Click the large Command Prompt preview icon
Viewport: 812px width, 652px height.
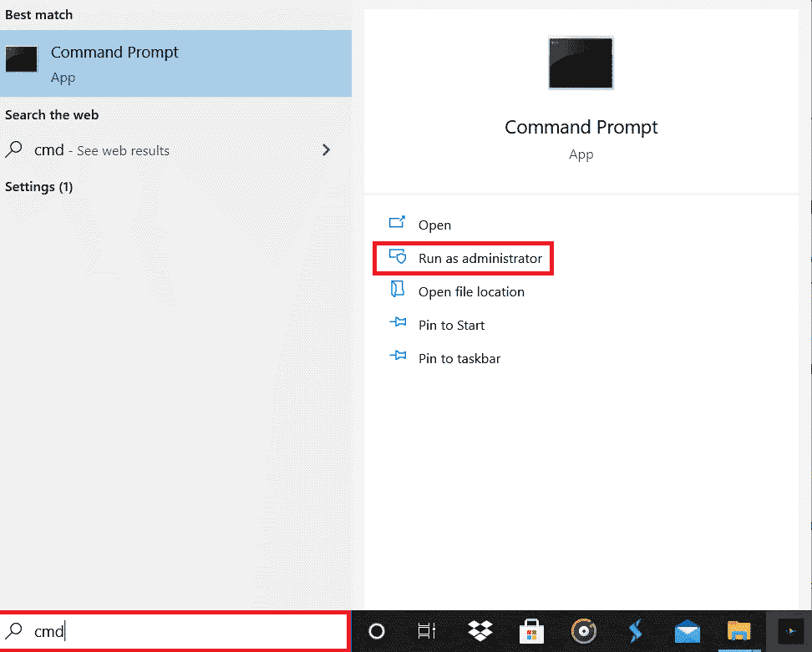tap(581, 63)
